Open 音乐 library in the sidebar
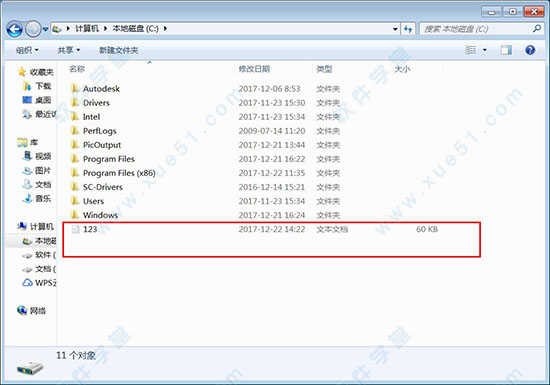Image resolution: width=550 pixels, height=385 pixels. pyautogui.click(x=43, y=198)
